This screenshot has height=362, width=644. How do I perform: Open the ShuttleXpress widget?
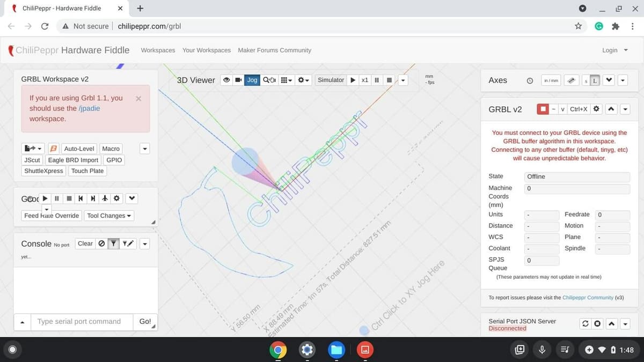click(44, 171)
